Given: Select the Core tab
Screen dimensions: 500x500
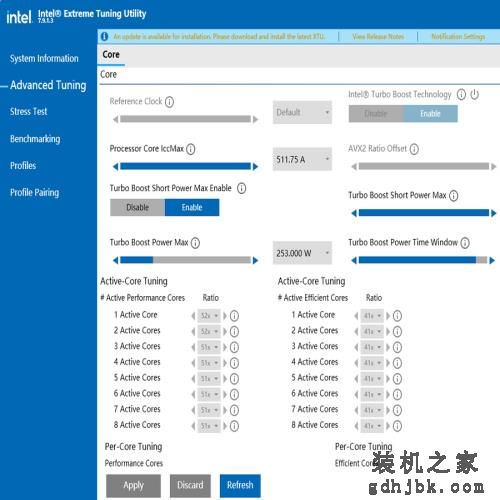Looking at the screenshot, I should point(111,55).
